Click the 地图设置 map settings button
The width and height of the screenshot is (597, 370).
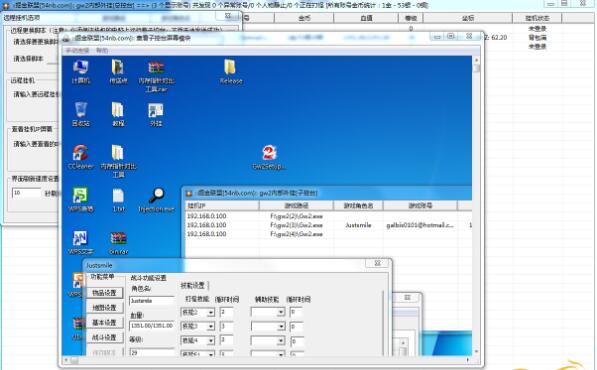pos(105,308)
